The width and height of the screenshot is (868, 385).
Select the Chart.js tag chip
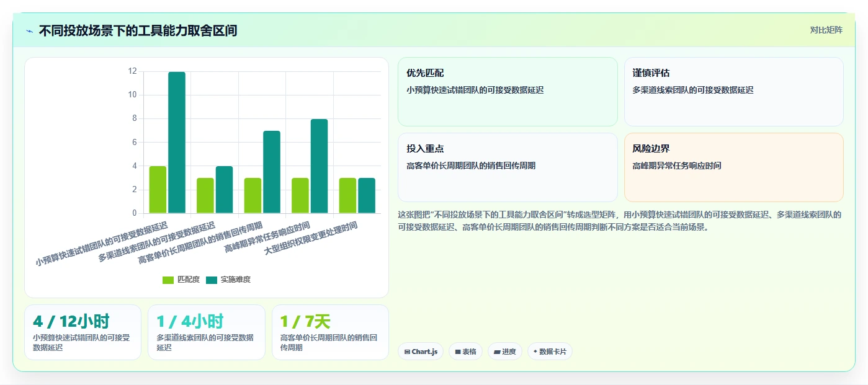[x=421, y=352]
